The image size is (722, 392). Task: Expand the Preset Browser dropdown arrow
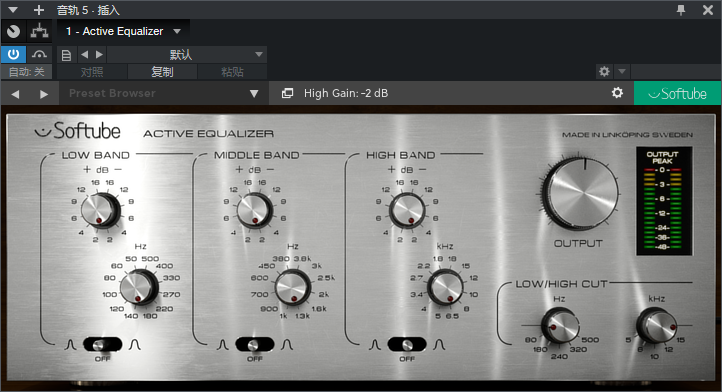[254, 94]
